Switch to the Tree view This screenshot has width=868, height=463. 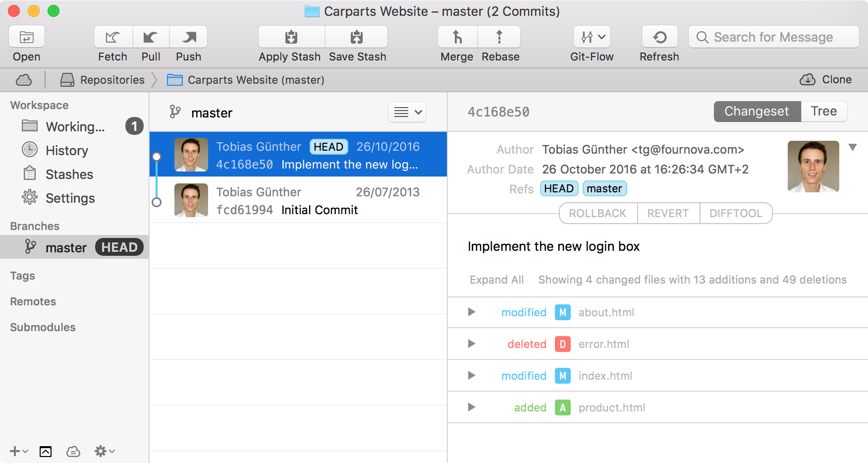823,112
